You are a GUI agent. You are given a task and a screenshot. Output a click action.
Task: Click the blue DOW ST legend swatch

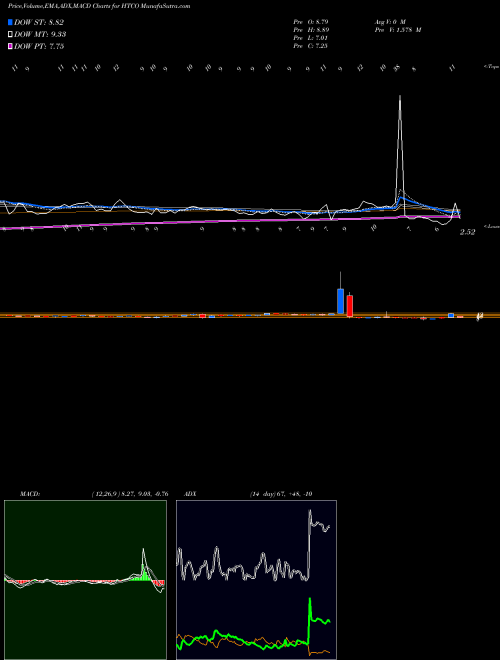point(11,22)
